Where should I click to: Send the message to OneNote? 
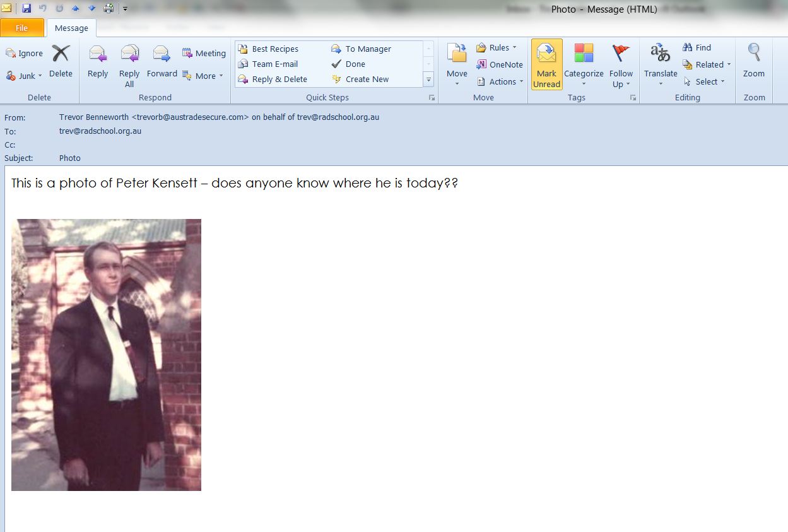(500, 65)
